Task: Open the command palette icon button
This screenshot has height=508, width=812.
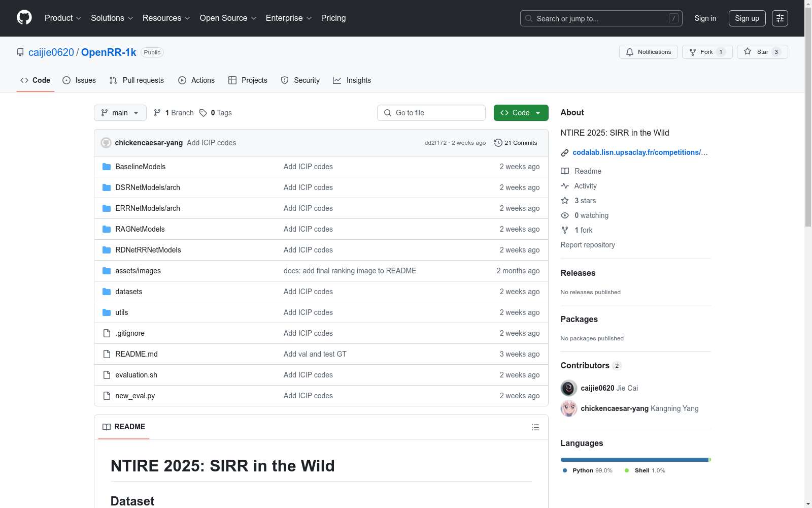Action: point(780,18)
